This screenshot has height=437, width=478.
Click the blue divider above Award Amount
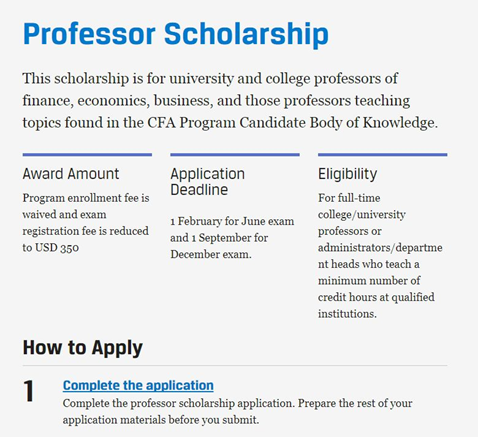coord(87,155)
